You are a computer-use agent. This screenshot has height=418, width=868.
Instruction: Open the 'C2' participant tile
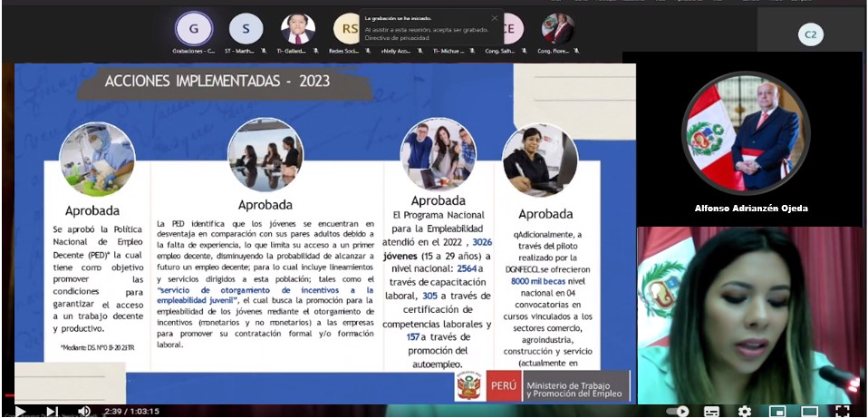coord(810,34)
